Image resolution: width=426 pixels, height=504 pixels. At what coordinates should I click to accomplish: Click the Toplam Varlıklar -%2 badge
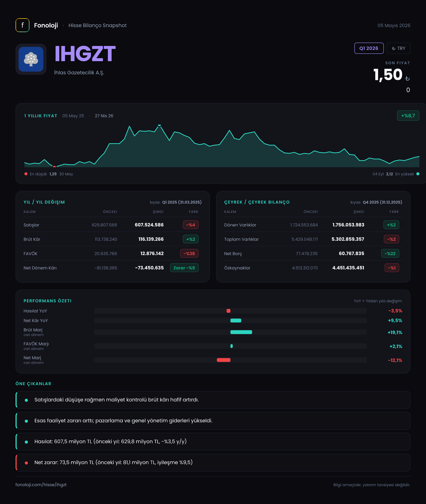pos(392,239)
